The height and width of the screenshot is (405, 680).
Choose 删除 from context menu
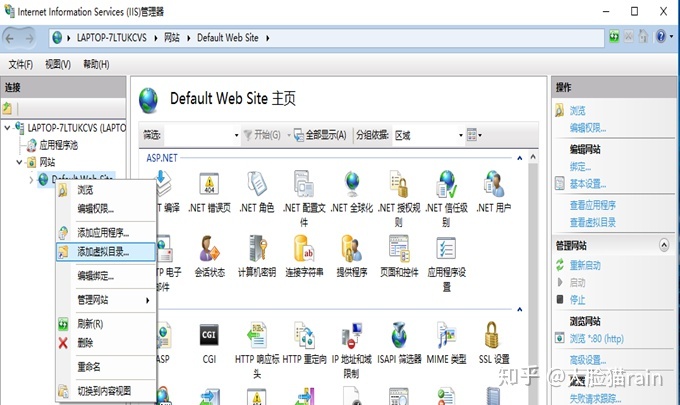point(106,343)
